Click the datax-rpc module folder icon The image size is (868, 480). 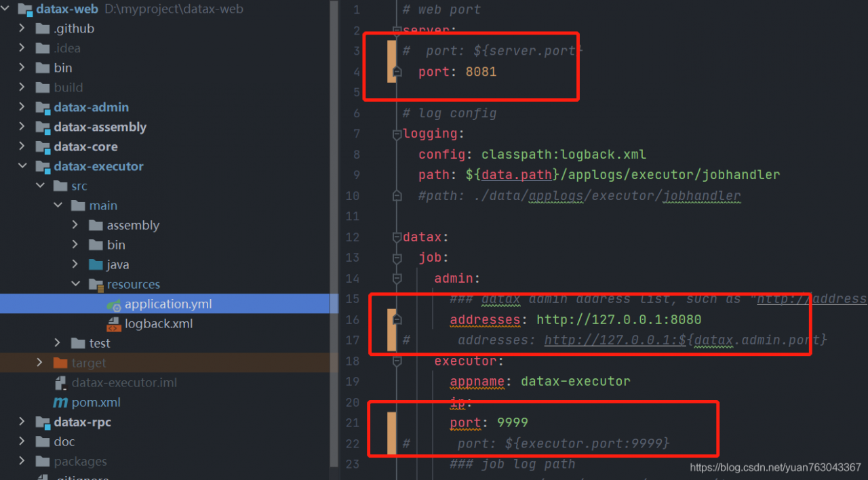pos(43,422)
